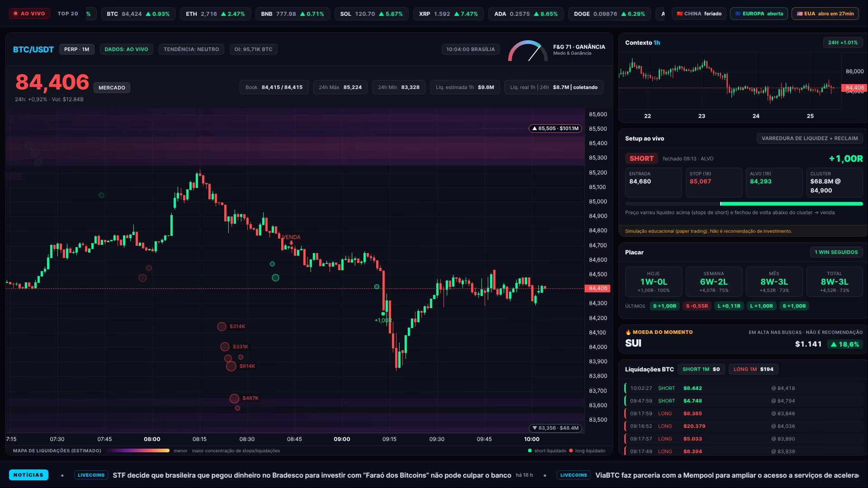
Task: Click the green setup progress bar
Action: (x=792, y=204)
